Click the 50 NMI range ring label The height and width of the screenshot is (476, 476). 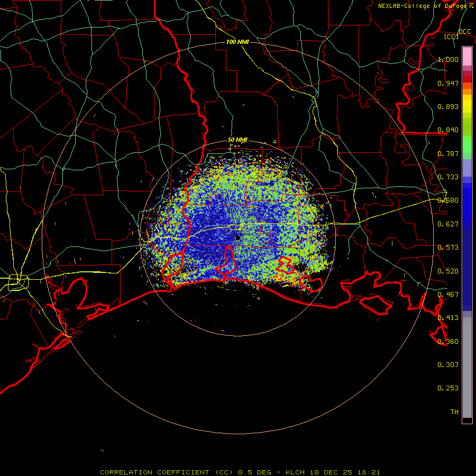(237, 140)
